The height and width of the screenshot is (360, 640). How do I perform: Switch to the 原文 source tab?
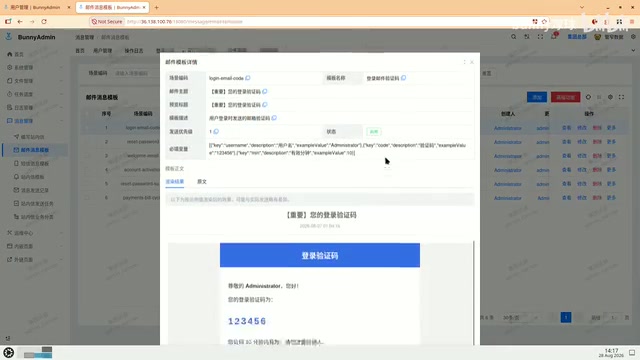coord(202,182)
